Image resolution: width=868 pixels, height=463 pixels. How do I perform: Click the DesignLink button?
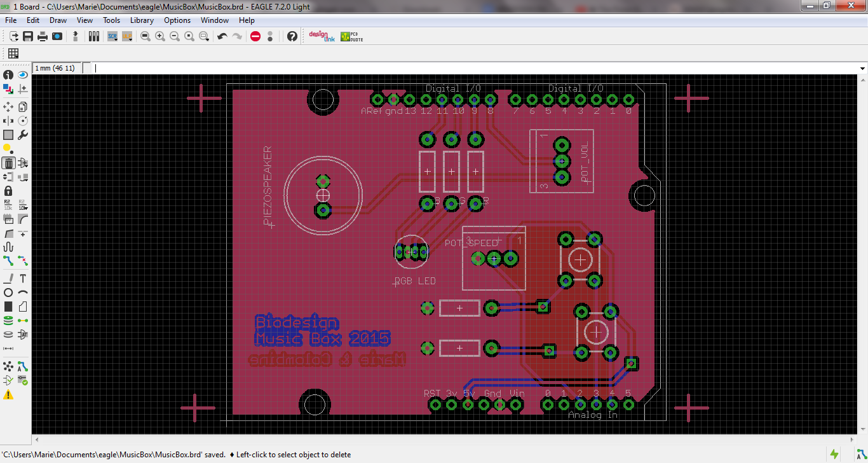[x=322, y=36]
